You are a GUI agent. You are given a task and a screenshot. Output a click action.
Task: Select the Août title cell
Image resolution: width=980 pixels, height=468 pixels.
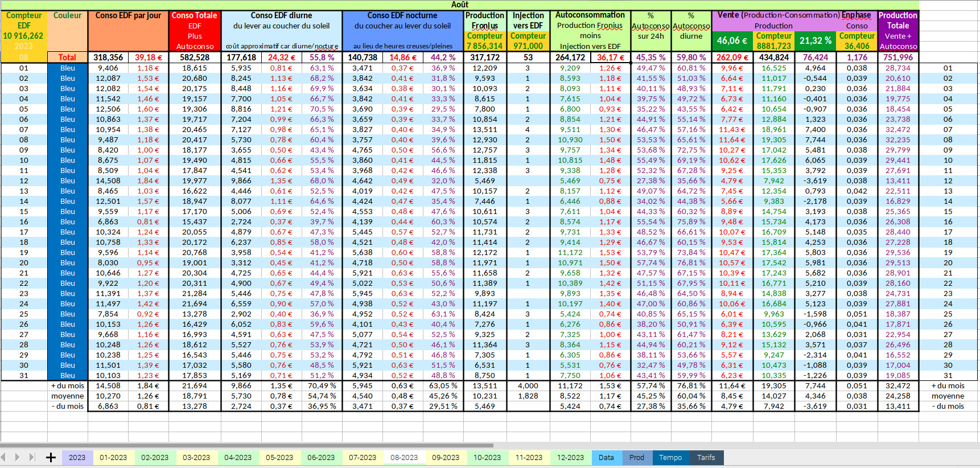coord(460,5)
